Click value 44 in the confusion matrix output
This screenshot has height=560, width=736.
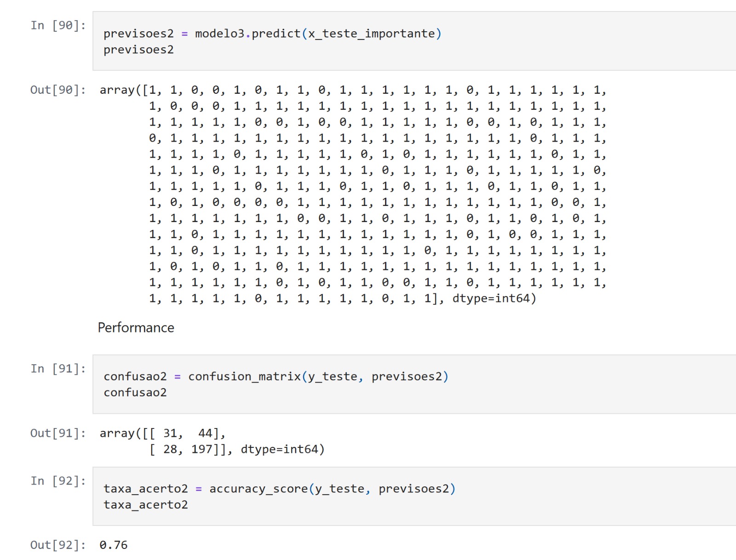click(x=205, y=433)
